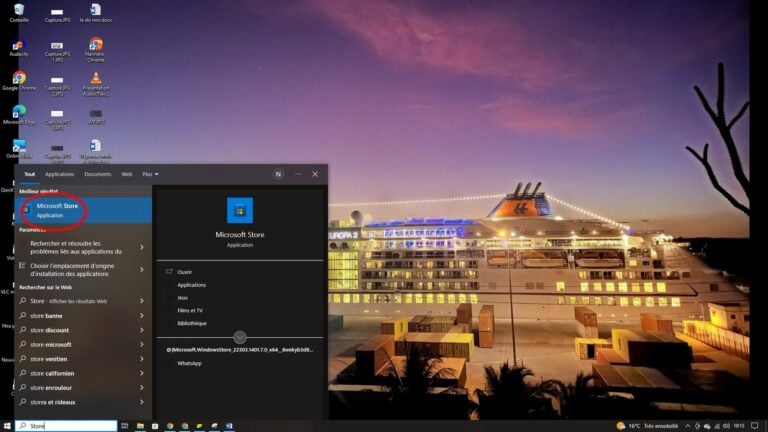Click the N user account avatar
The height and width of the screenshot is (432, 768).
pos(278,174)
